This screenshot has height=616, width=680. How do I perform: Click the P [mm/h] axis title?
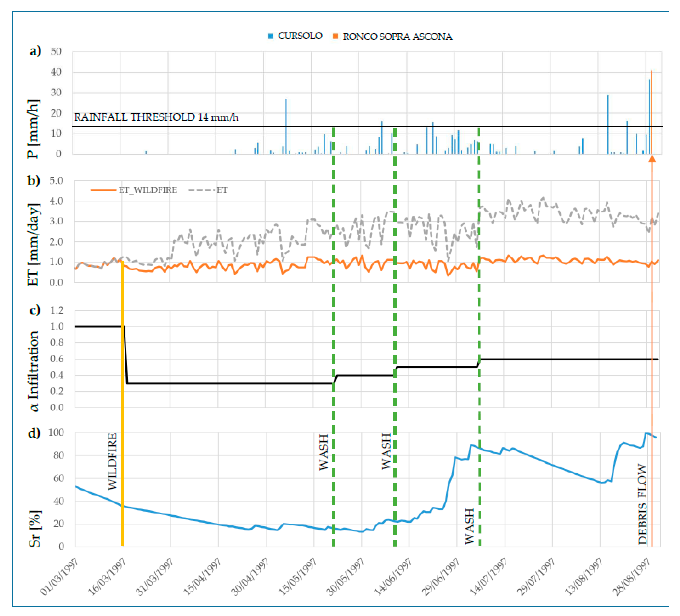pyautogui.click(x=33, y=129)
